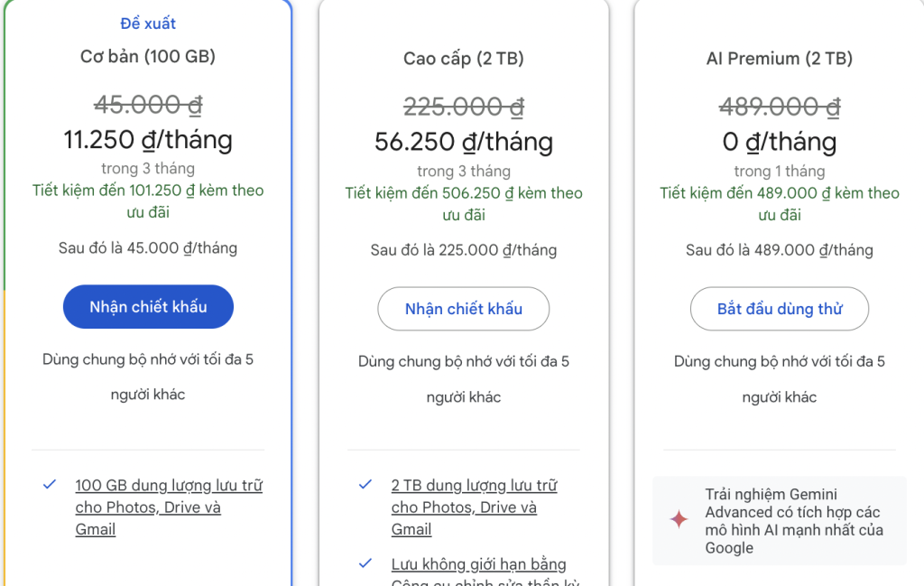Click the blue Nhận chiết khấu button
Viewport: 924px width, 586px height.
148,308
